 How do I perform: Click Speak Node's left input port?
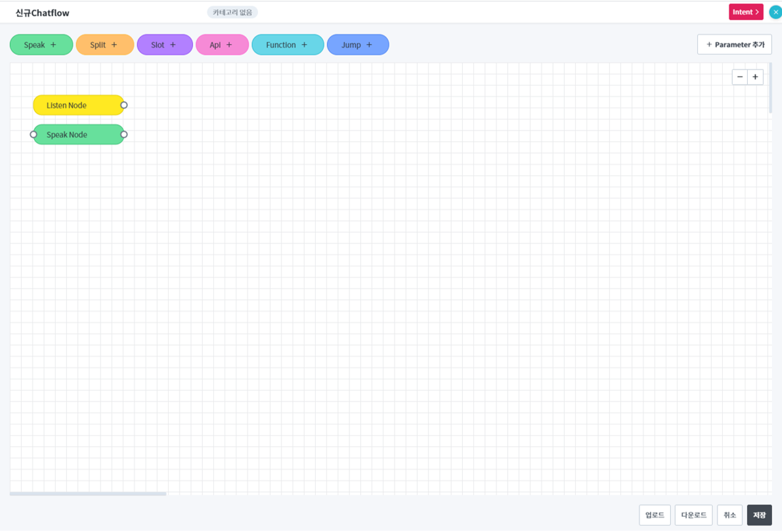pyautogui.click(x=33, y=134)
